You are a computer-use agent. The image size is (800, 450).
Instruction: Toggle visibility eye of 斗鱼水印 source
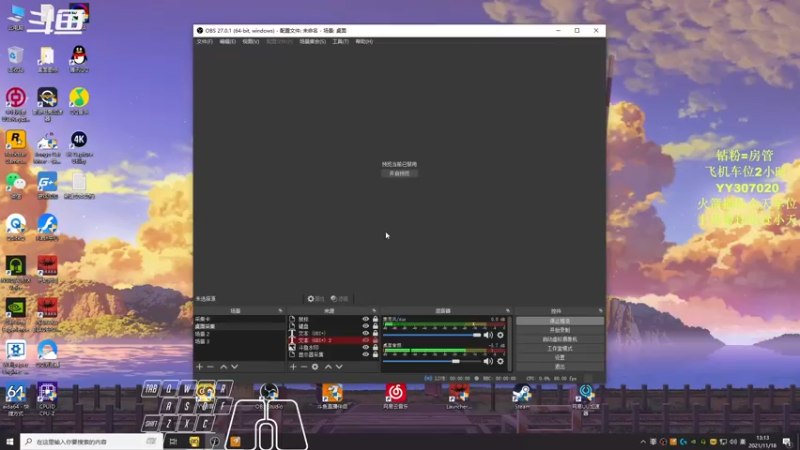point(365,347)
